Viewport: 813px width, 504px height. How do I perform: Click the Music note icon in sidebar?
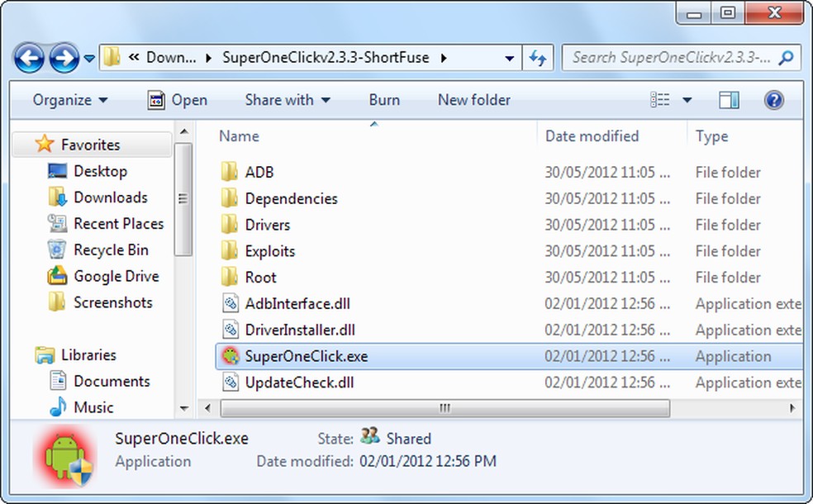click(58, 407)
